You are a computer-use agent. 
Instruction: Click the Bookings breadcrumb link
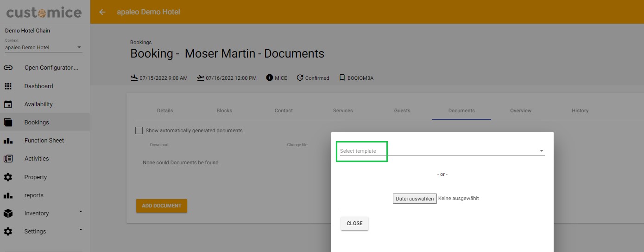pos(141,42)
